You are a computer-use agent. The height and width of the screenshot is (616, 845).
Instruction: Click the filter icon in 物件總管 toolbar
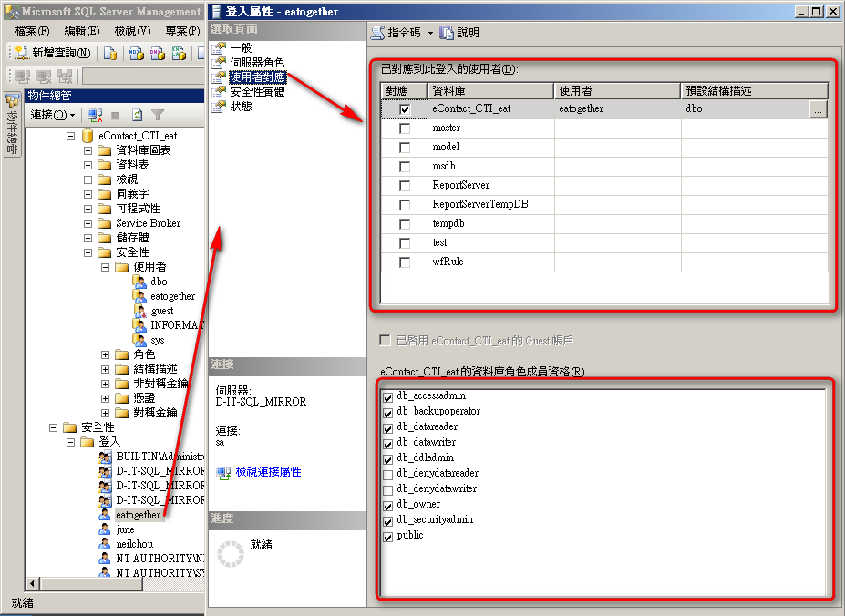click(158, 115)
